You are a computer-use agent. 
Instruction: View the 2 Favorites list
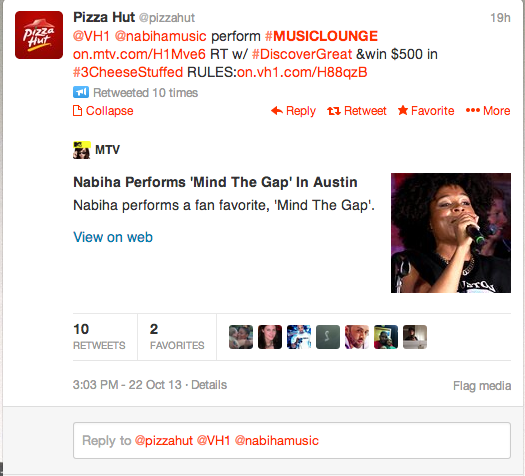[x=177, y=336]
